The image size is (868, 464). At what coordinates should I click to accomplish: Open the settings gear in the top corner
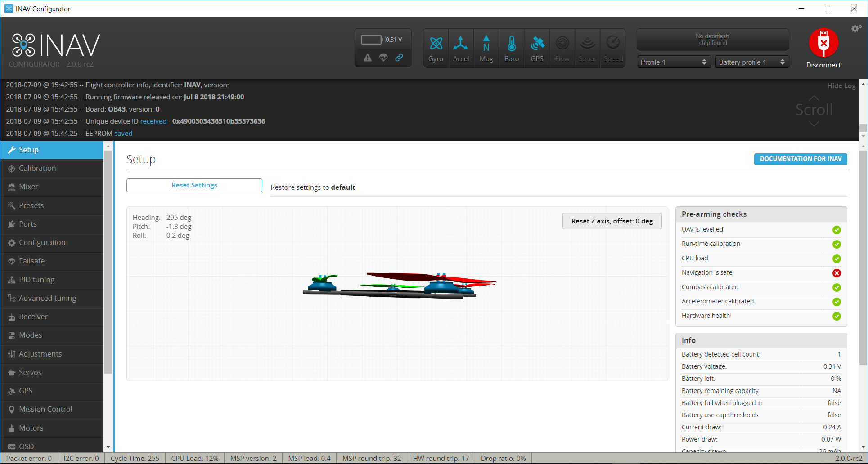[x=855, y=28]
